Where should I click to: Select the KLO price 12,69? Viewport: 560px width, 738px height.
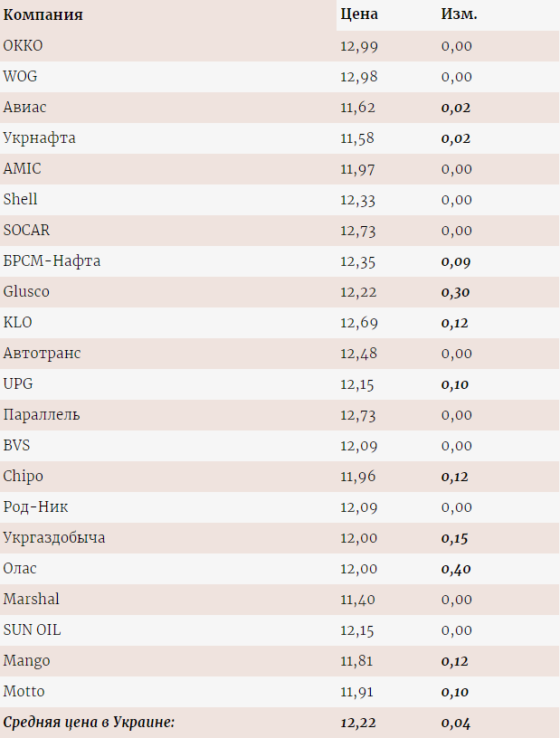click(x=359, y=323)
